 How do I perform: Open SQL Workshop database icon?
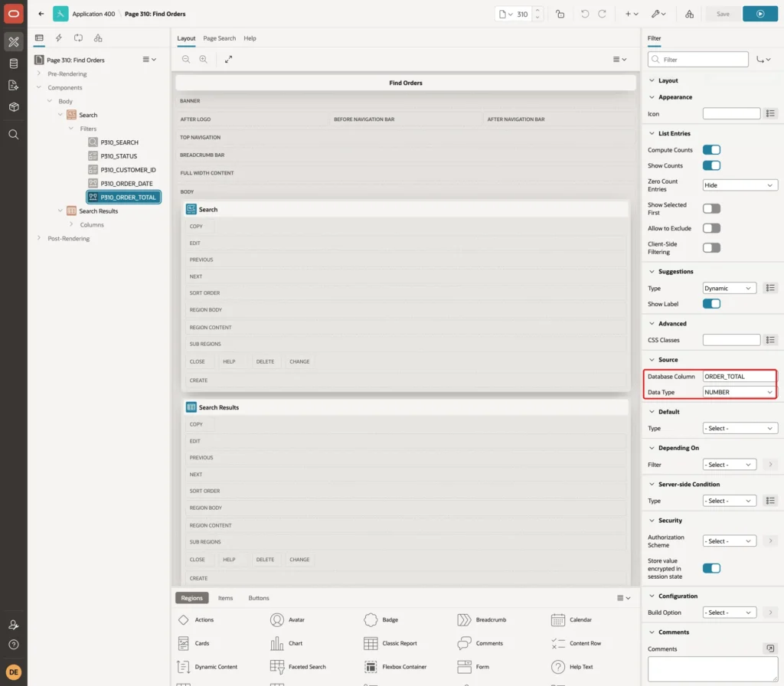click(14, 64)
